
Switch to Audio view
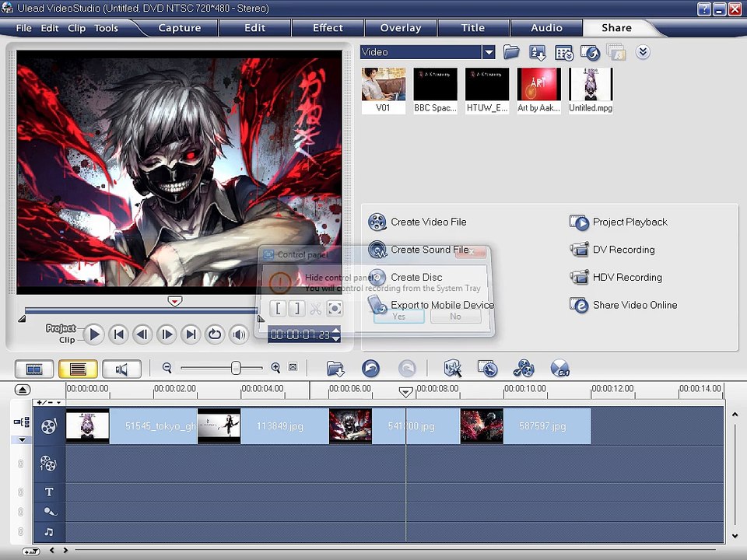(x=121, y=369)
